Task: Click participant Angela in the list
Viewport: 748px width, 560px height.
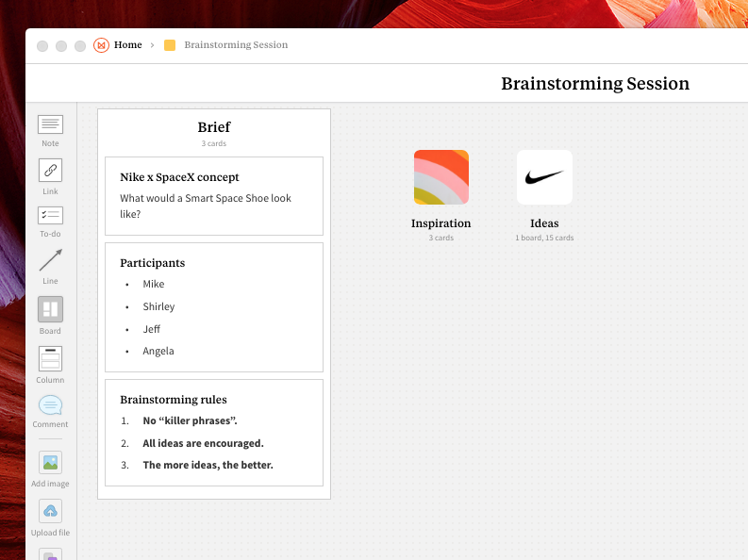Action: (158, 352)
